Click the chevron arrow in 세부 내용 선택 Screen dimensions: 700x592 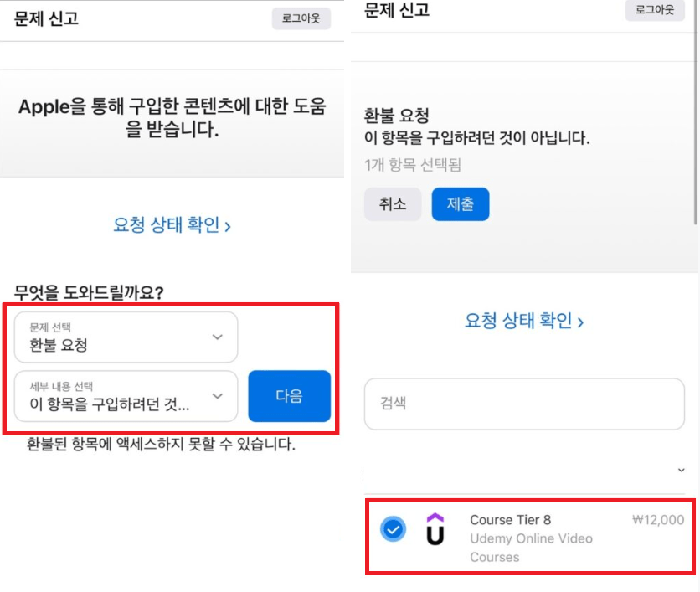(x=218, y=396)
